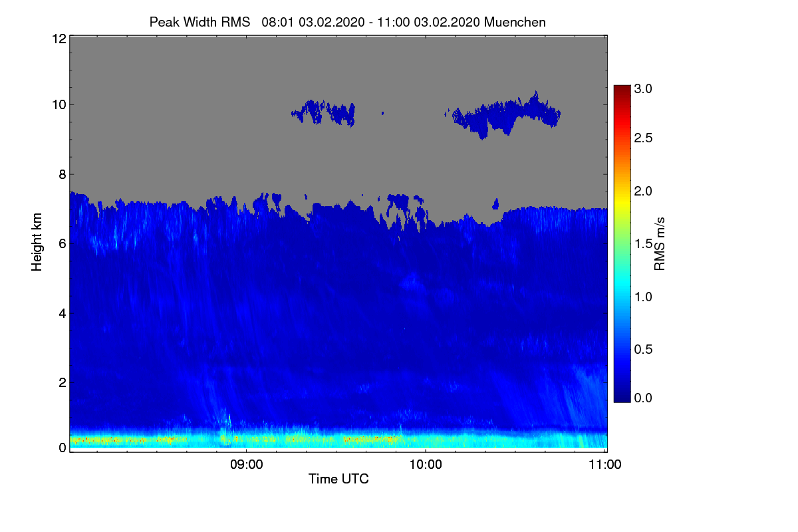Click the dark red top of the colorbar
Image resolution: width=798 pixels, height=532 pixels.
tap(622, 90)
